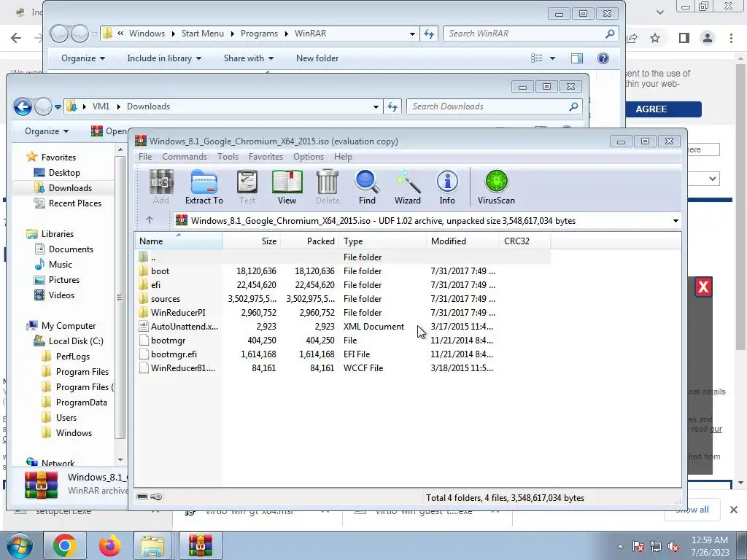The width and height of the screenshot is (747, 560).
Task: Open Chrome's three-dot menu
Action: pyautogui.click(x=731, y=38)
